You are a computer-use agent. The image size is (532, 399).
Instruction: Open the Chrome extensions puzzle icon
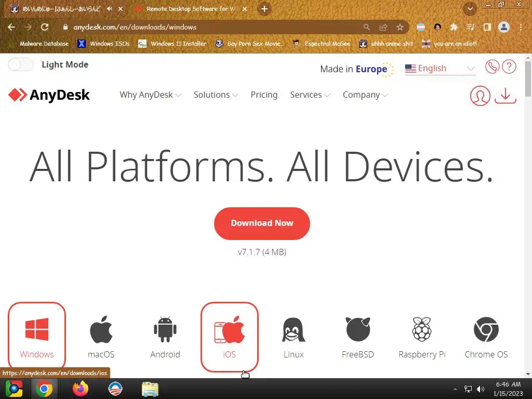coord(454,27)
